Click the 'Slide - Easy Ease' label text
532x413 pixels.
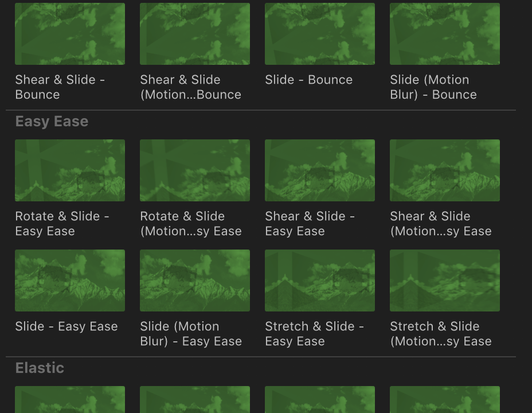(x=66, y=326)
